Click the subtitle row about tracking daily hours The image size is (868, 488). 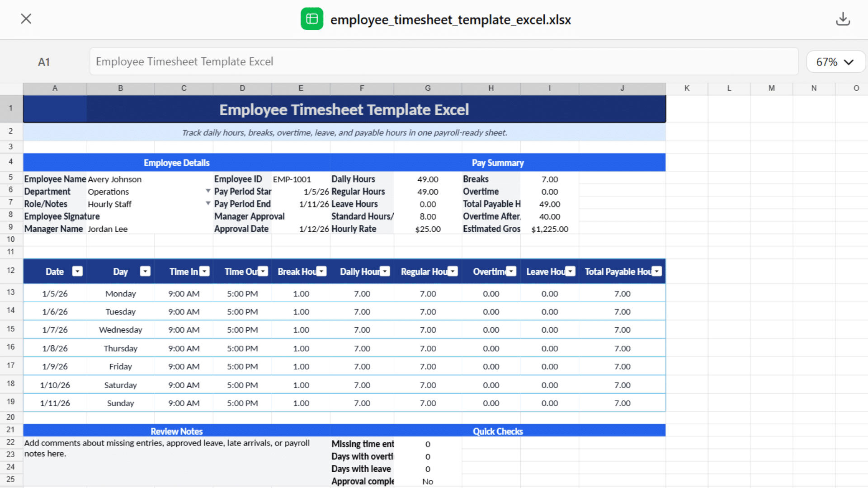tap(344, 132)
